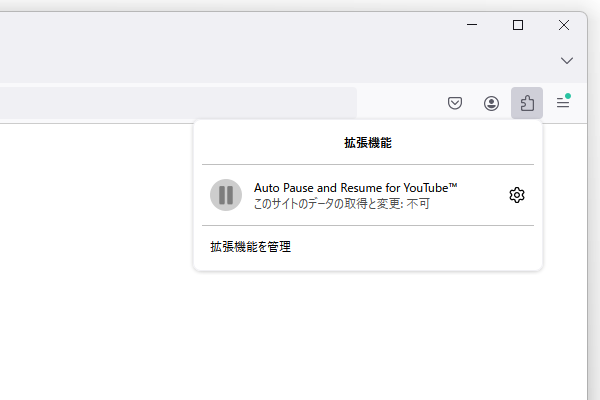Image resolution: width=600 pixels, height=400 pixels.
Task: Close the extensions panel via puzzle icon
Action: pos(527,103)
